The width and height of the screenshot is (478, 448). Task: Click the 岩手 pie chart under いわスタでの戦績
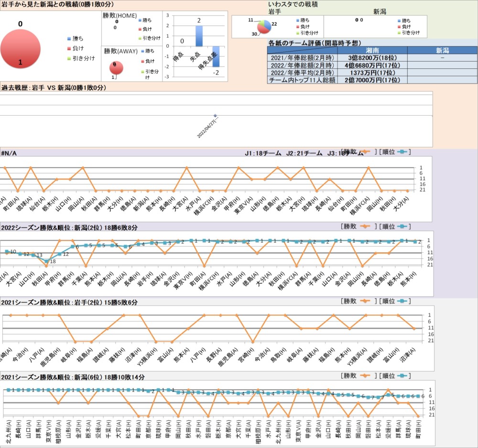point(263,27)
